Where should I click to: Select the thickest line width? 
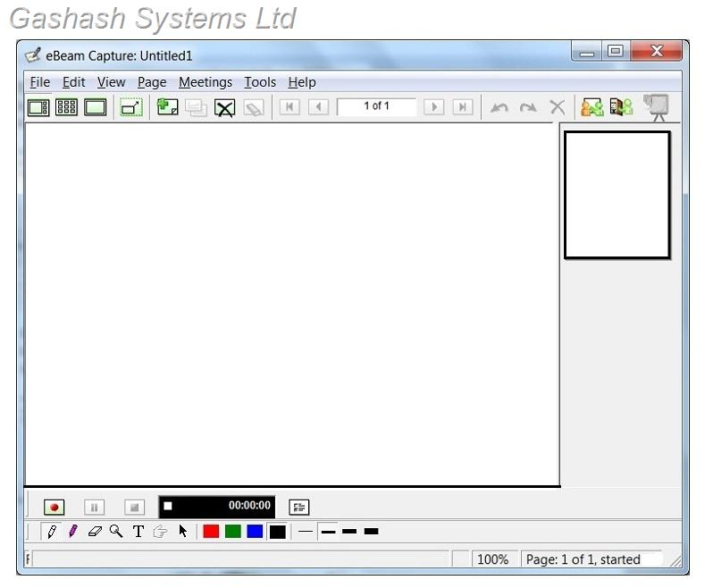point(371,531)
